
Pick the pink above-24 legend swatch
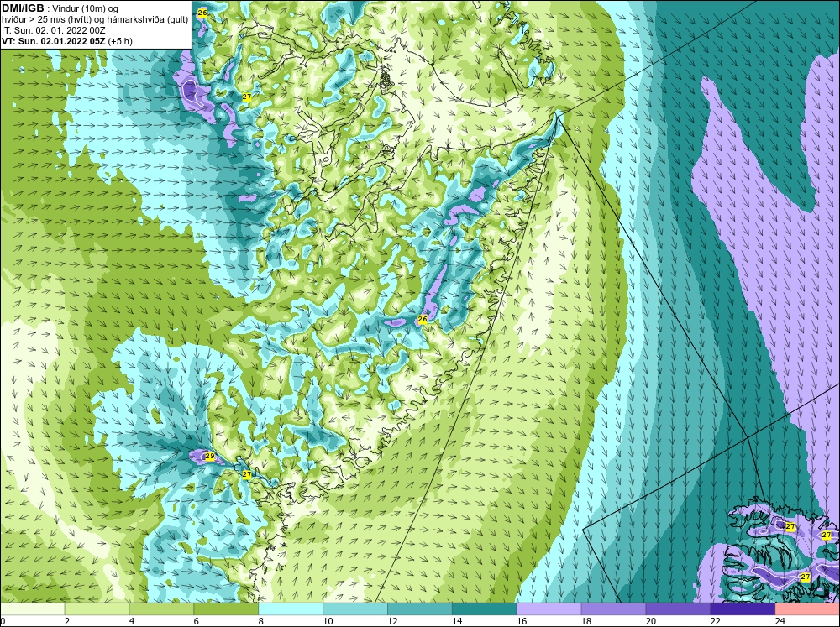coord(807,609)
